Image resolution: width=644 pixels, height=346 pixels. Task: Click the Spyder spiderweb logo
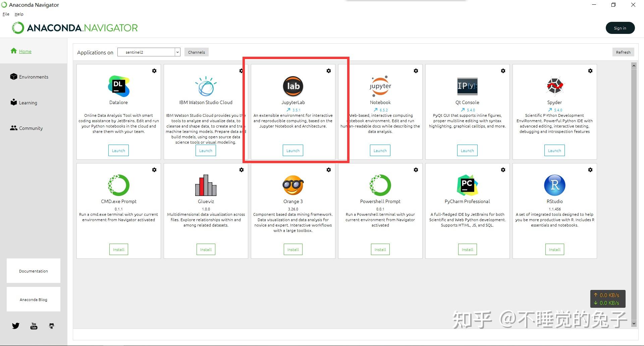pos(555,86)
